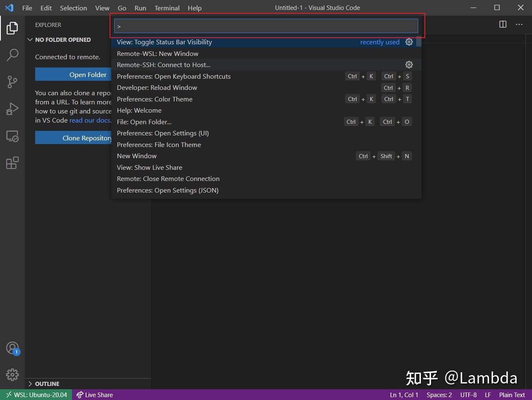Viewport: 532px width, 400px height.
Task: Click the WSL: Ubuntu-20.04 remote indicator
Action: coord(36,395)
